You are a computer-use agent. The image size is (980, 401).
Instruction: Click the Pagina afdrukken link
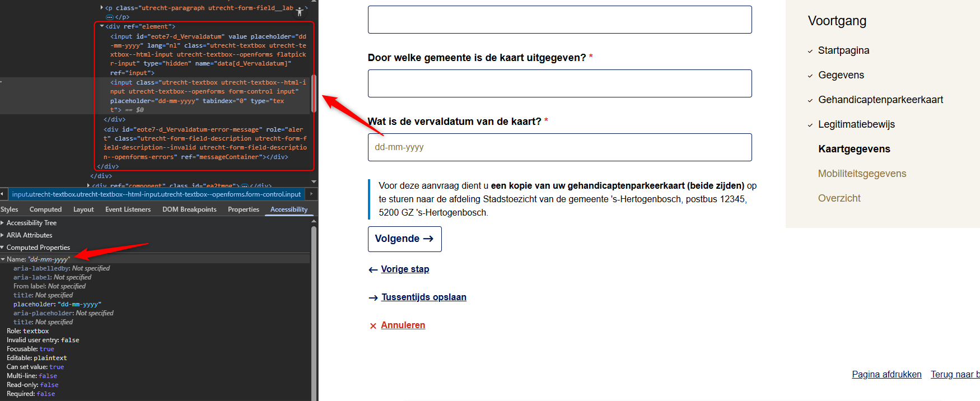click(x=886, y=374)
